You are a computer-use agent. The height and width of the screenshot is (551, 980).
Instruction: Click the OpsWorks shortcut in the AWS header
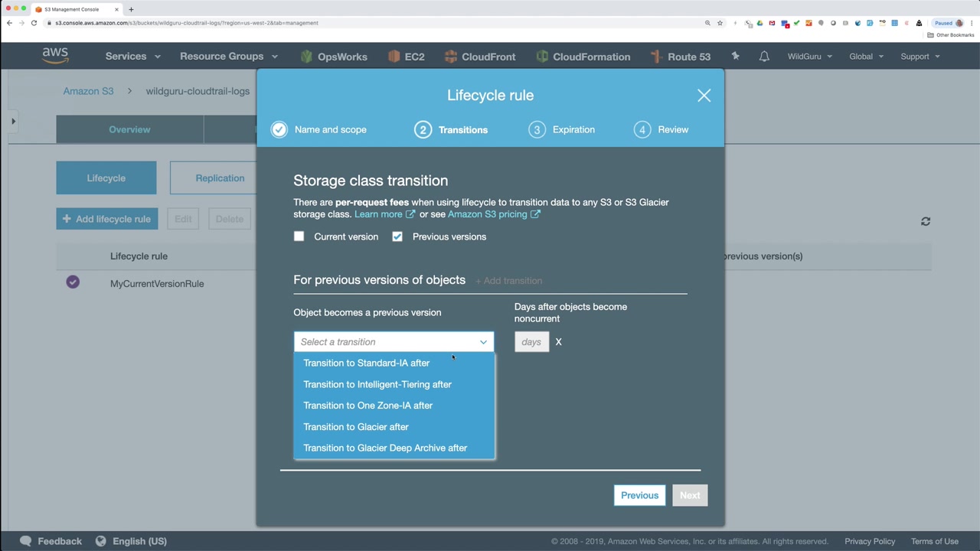[x=334, y=57]
